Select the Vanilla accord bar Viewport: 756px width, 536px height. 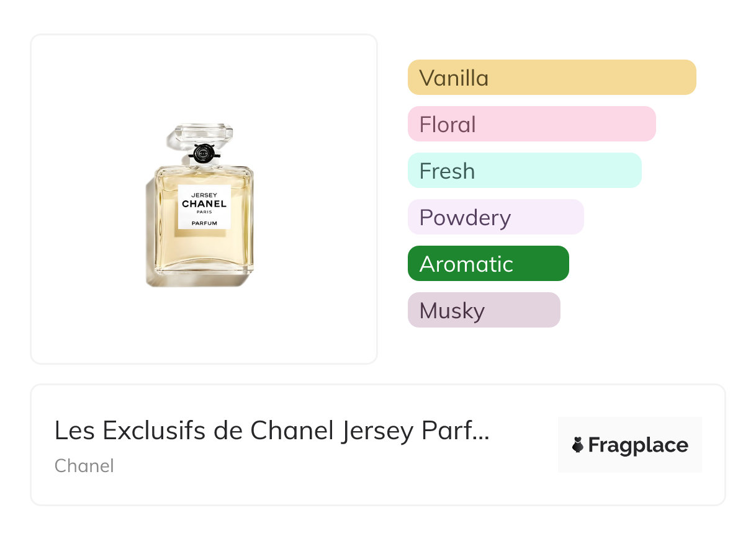(551, 78)
